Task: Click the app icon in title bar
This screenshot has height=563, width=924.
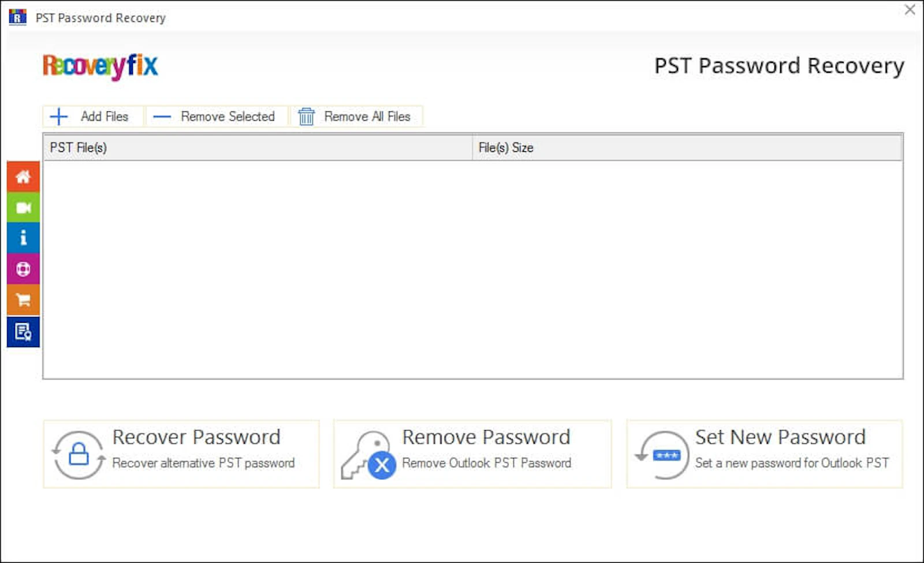Action: 17,17
